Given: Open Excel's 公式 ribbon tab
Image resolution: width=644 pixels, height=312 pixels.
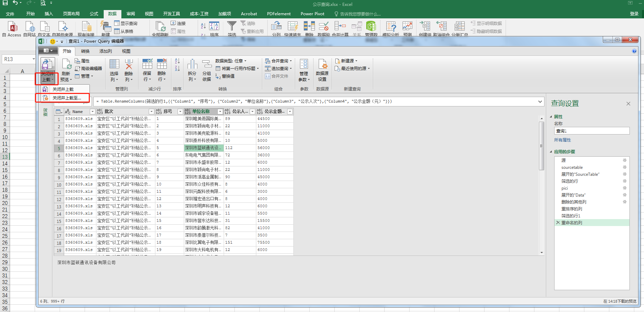Looking at the screenshot, I should pyautogui.click(x=94, y=14).
